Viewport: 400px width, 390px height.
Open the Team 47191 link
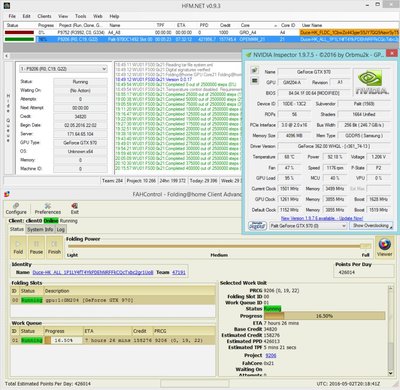point(179,272)
